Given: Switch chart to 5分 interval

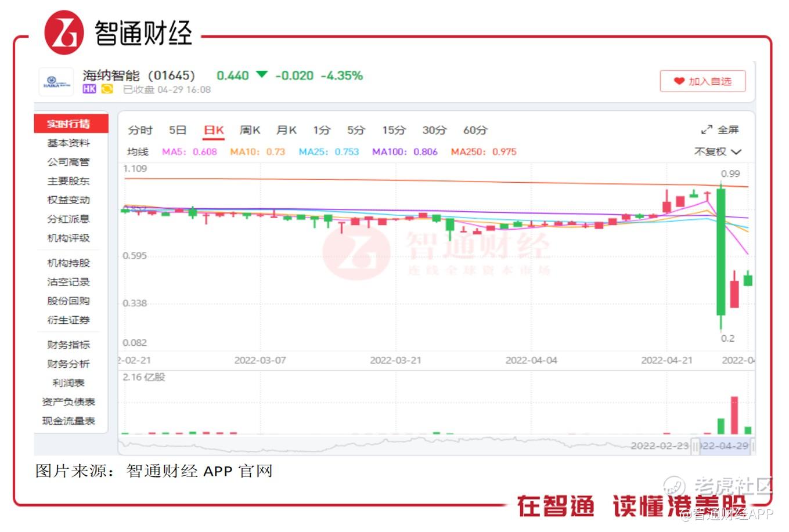Looking at the screenshot, I should pyautogui.click(x=356, y=130).
